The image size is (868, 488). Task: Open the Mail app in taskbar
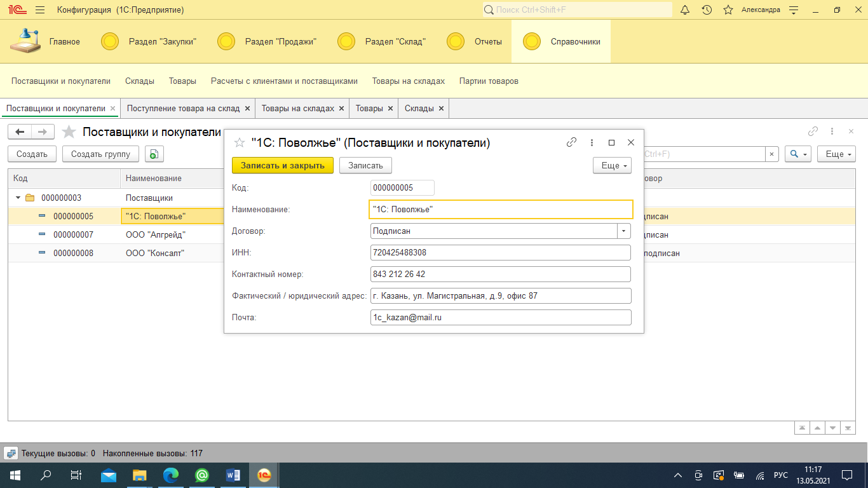[109, 475]
